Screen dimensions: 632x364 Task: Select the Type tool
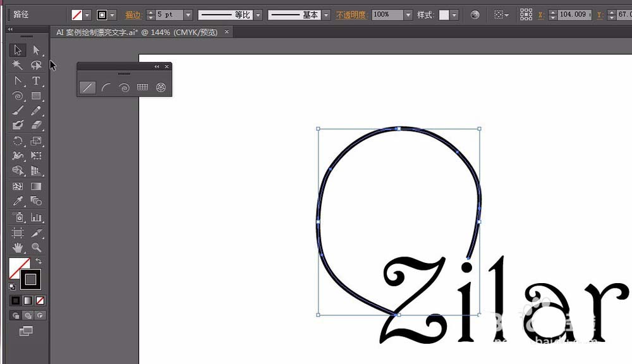coord(36,81)
